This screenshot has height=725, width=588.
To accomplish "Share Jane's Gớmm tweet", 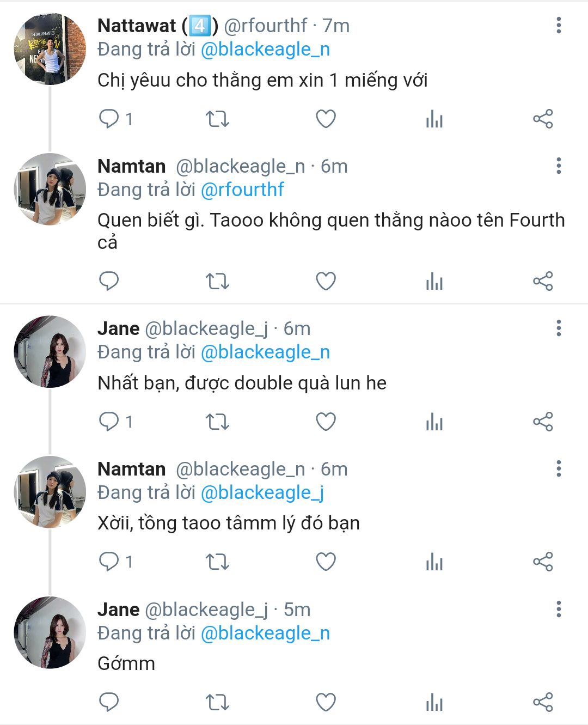I will [542, 702].
